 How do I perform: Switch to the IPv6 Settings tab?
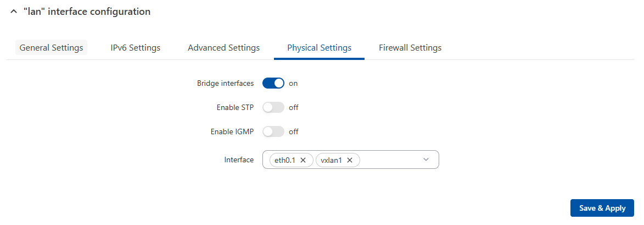[x=136, y=48]
